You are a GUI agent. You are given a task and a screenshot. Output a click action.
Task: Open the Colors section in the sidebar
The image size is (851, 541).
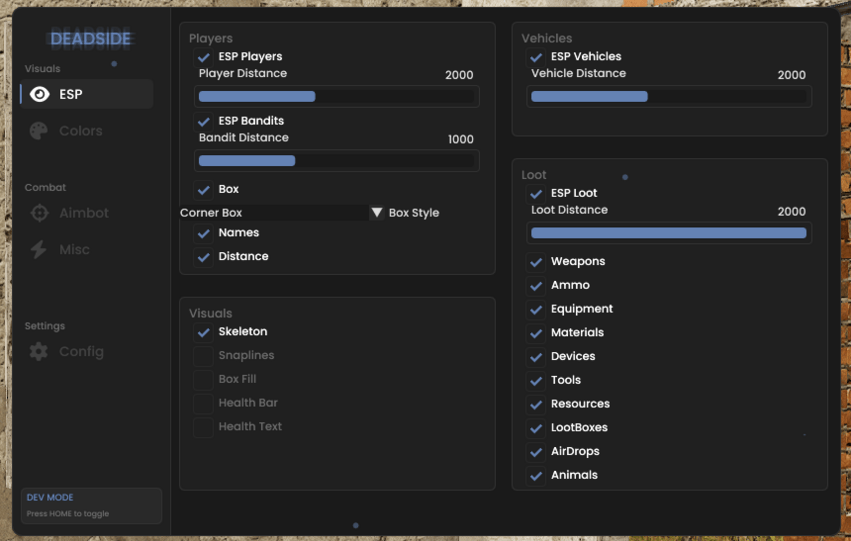pyautogui.click(x=80, y=131)
